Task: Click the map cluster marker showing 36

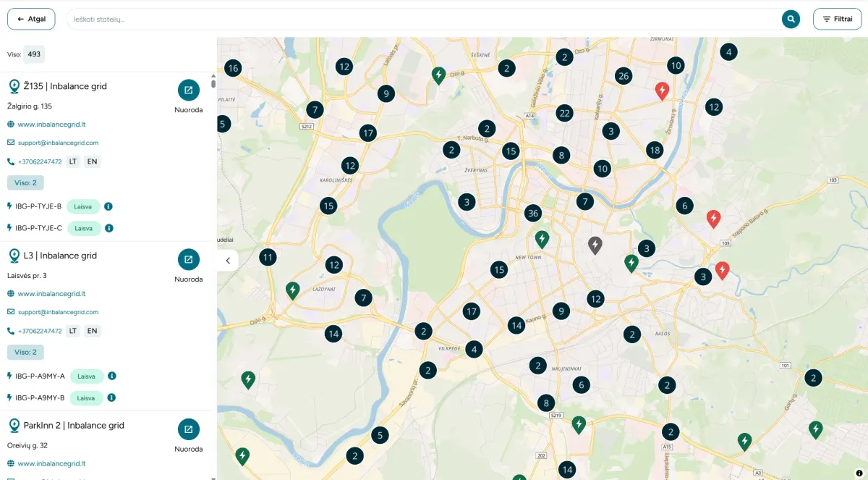Action: [533, 214]
